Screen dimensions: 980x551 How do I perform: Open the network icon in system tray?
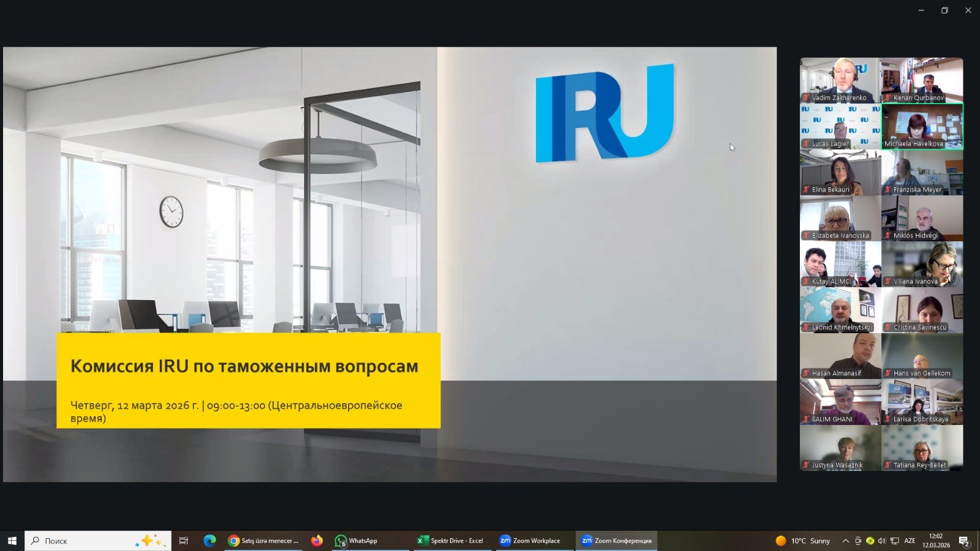point(894,541)
